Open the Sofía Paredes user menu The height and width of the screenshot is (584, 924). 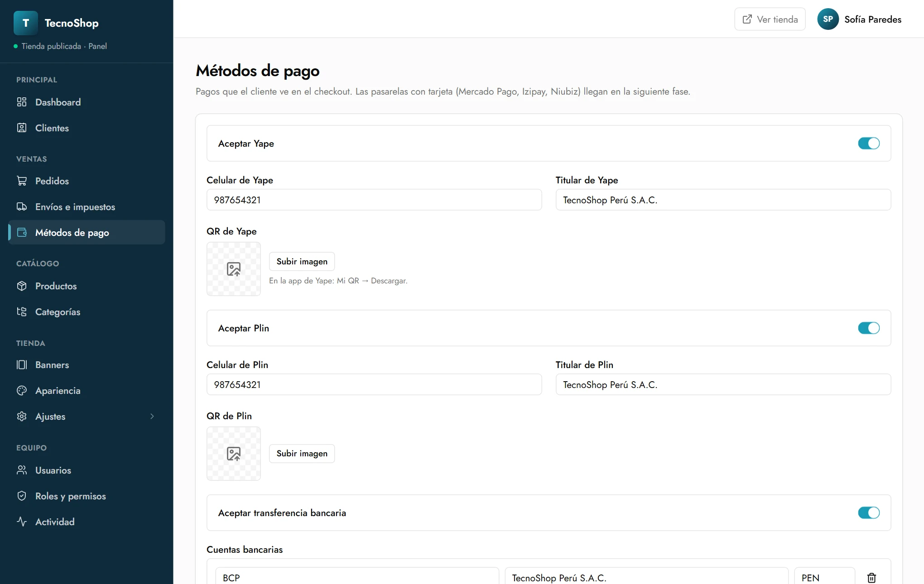(x=859, y=19)
